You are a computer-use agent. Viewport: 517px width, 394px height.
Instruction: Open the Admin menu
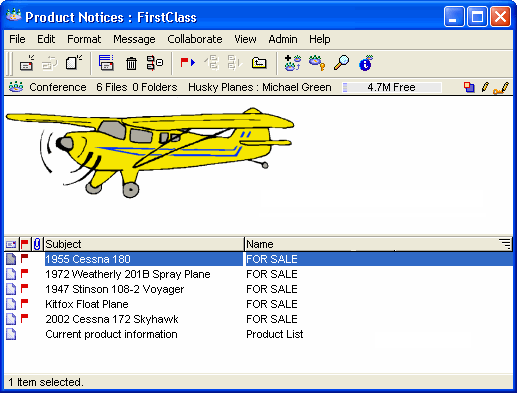point(283,39)
